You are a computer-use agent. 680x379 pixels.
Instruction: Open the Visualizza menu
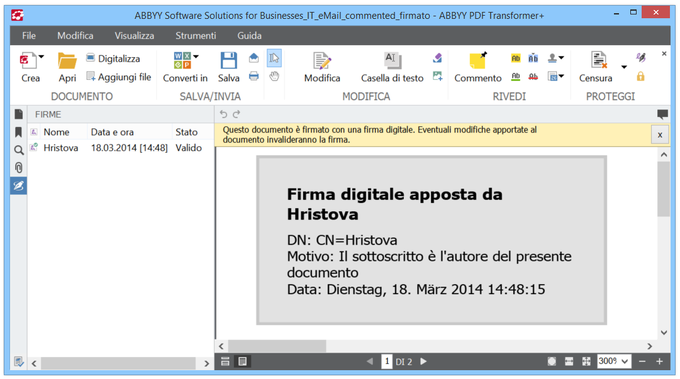(x=134, y=36)
